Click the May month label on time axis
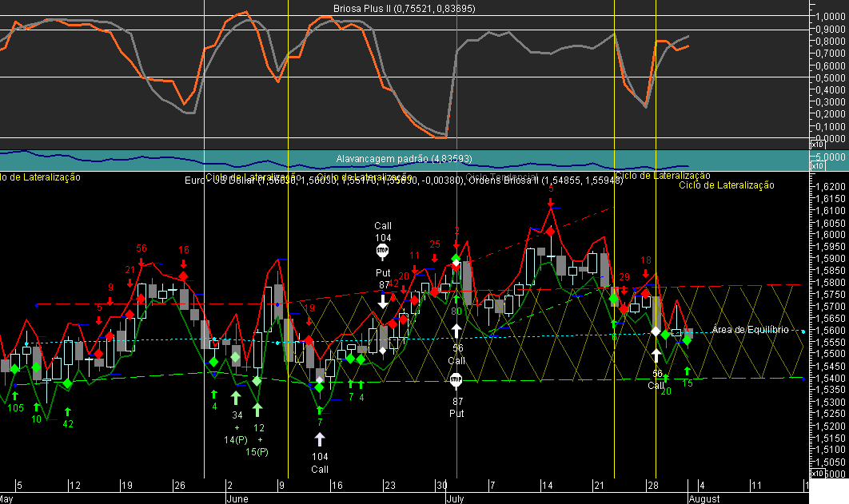Screen dimensions: 849x504 click(x=6, y=498)
